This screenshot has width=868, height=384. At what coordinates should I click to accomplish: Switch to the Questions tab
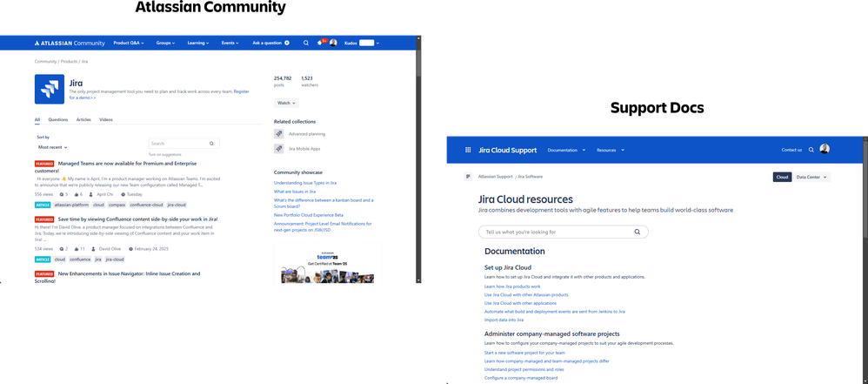[58, 119]
